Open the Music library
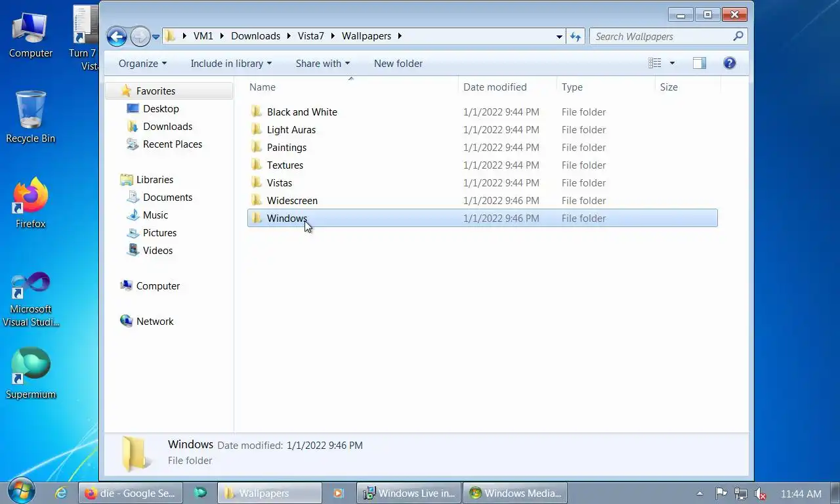The height and width of the screenshot is (504, 840). 156,215
